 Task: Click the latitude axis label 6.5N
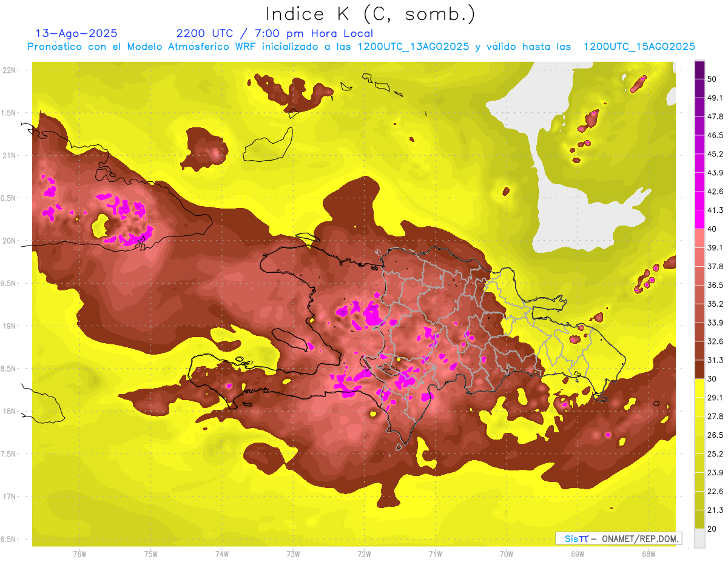[x=8, y=539]
